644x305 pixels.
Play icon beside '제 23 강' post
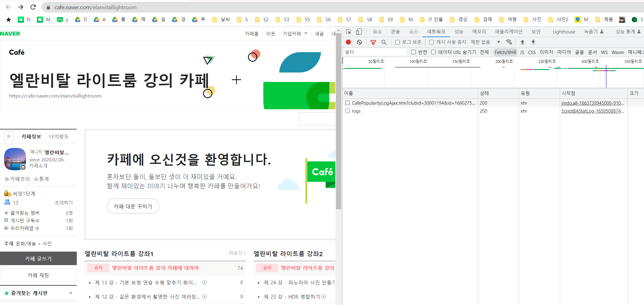tap(323, 296)
